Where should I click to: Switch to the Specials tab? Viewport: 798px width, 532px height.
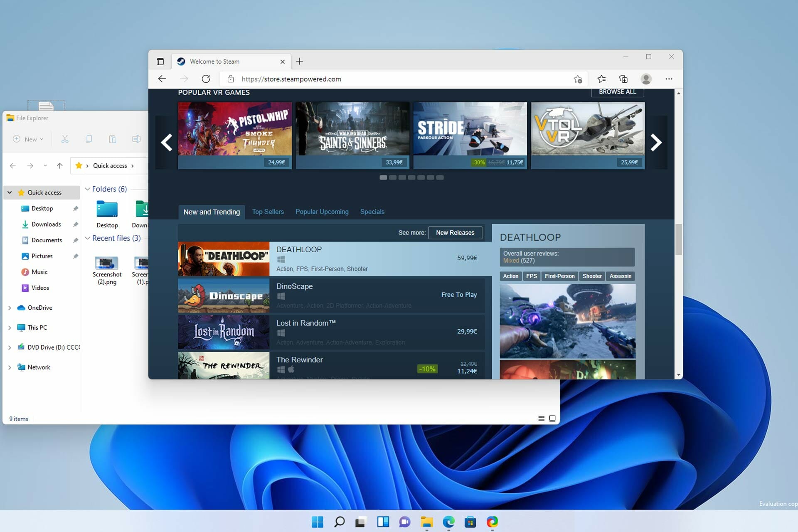tap(372, 212)
